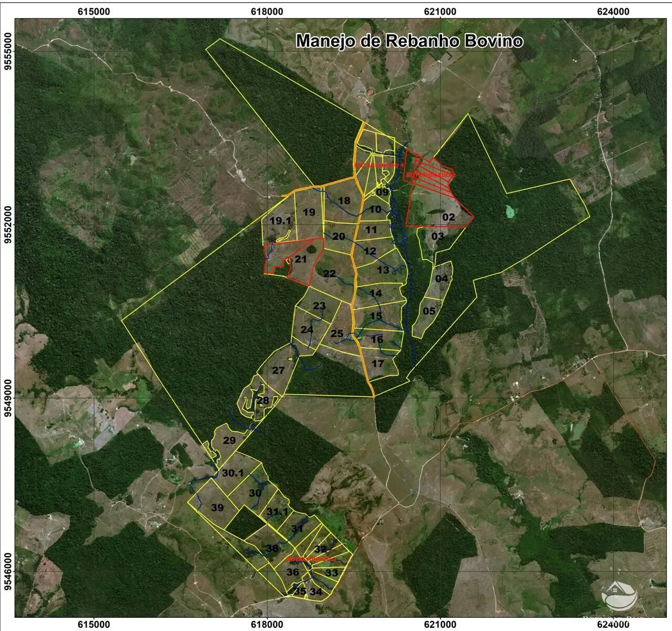Image resolution: width=672 pixels, height=631 pixels.
Task: Pick paddock label 10
Action: [375, 209]
